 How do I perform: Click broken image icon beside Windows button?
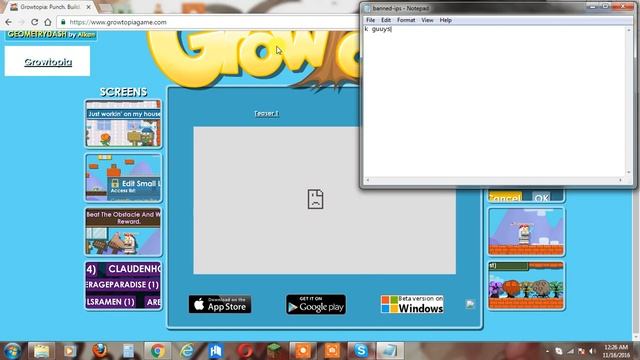pos(470,304)
